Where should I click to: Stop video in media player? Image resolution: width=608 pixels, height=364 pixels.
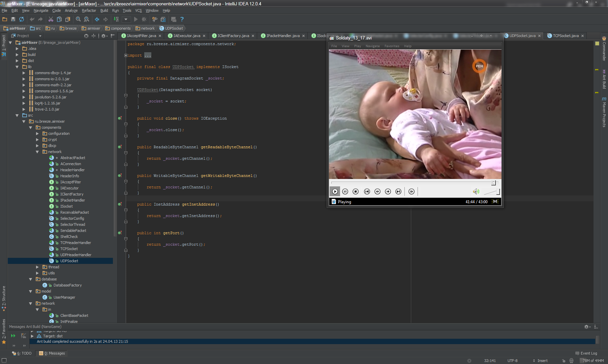[356, 191]
